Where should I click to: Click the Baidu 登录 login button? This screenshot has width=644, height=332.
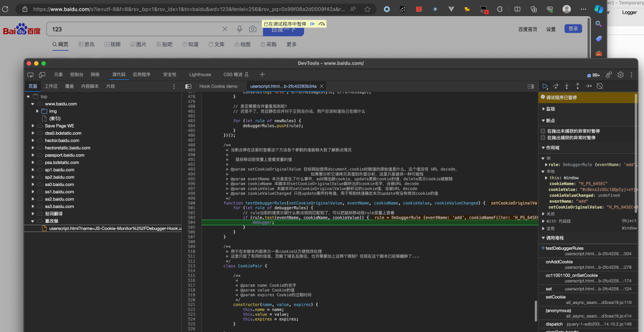click(x=574, y=29)
